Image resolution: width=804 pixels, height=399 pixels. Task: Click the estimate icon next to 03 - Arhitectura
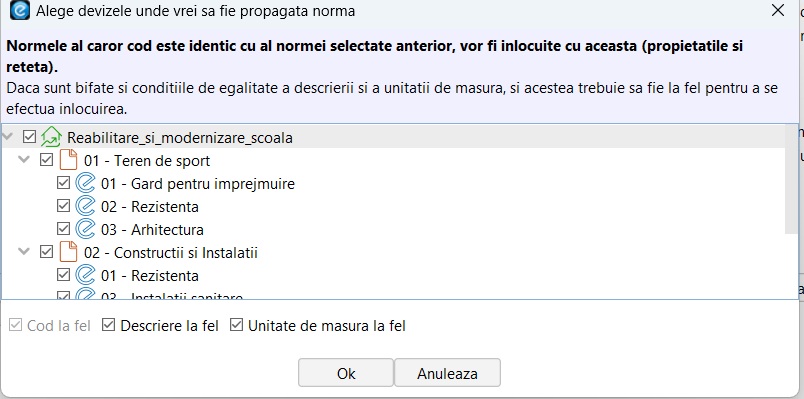pos(85,229)
